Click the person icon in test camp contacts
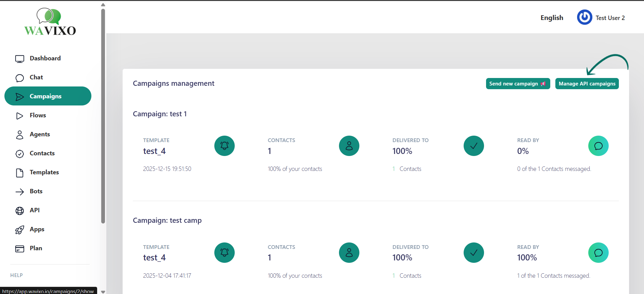The height and width of the screenshot is (294, 644). point(349,253)
